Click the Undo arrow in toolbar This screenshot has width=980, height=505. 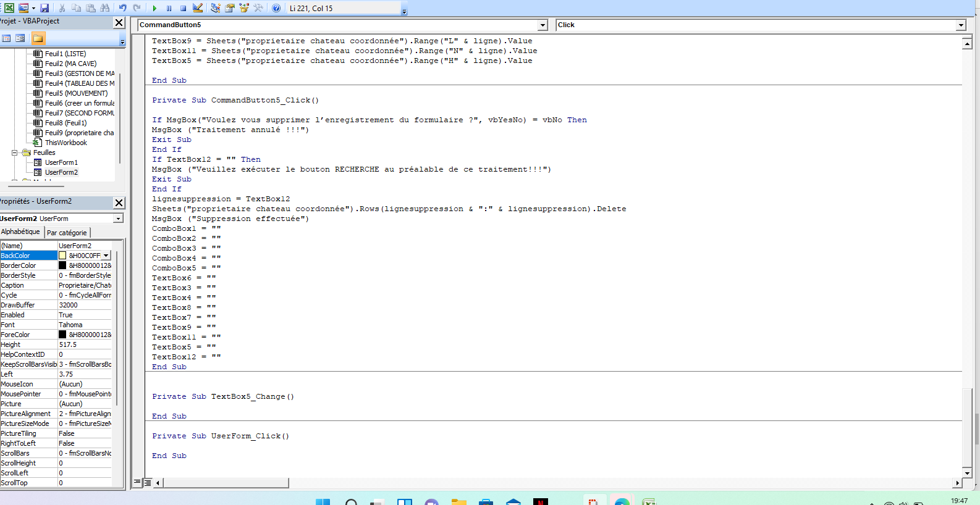tap(123, 8)
